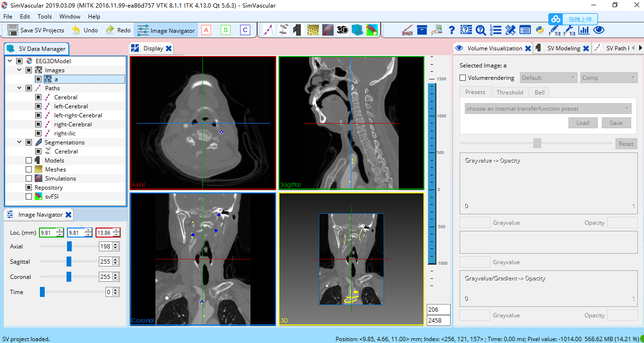
Task: Click the Load preset button
Action: (583, 123)
